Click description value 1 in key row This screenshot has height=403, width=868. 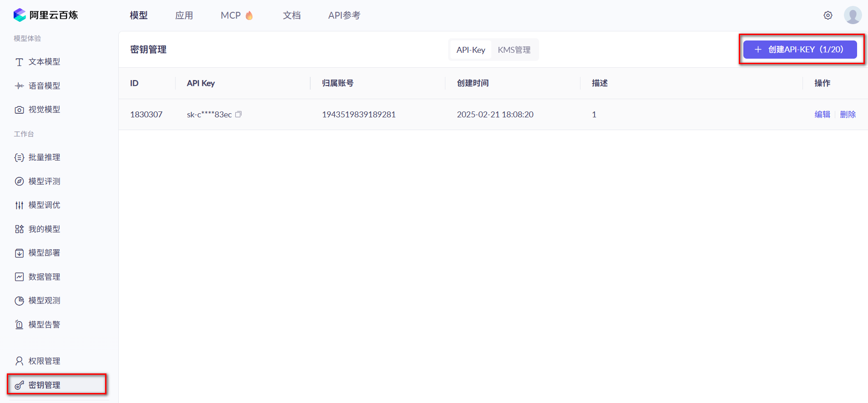pos(594,115)
